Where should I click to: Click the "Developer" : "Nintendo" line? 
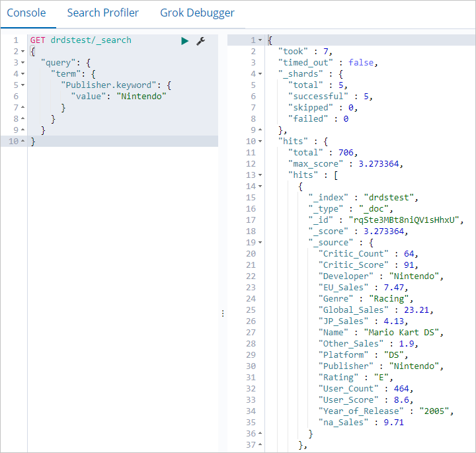(x=381, y=276)
